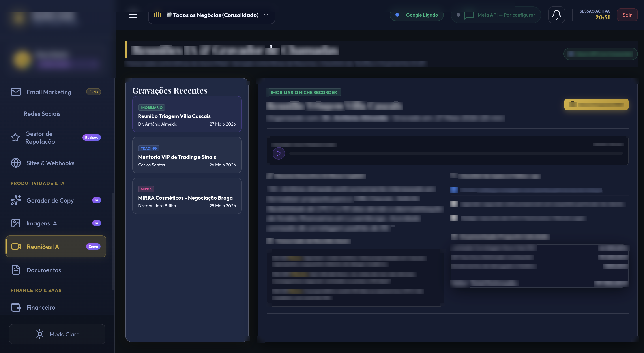Click the folder emoji before Todos os Negócios
644x353 pixels.
pos(169,15)
